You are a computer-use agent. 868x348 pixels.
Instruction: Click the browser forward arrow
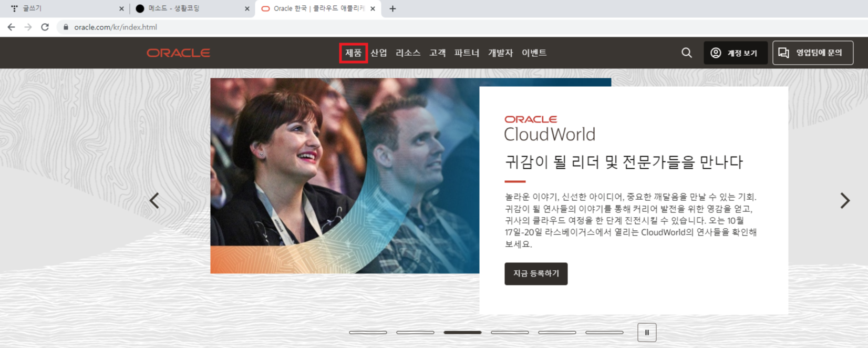pos(28,27)
